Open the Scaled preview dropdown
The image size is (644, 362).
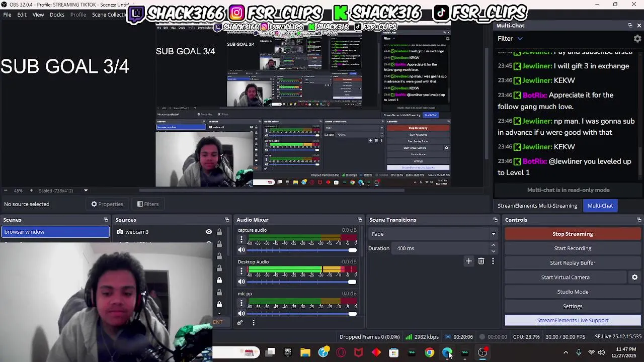[86, 191]
